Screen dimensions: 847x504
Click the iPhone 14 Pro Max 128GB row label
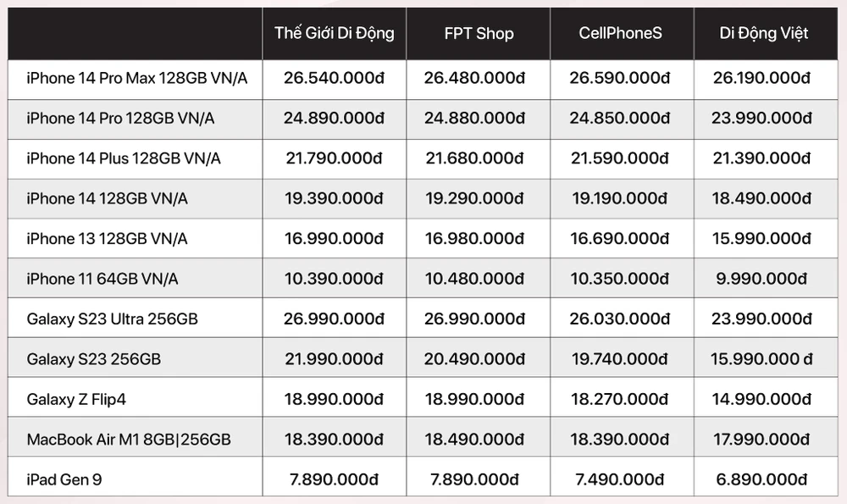point(137,79)
